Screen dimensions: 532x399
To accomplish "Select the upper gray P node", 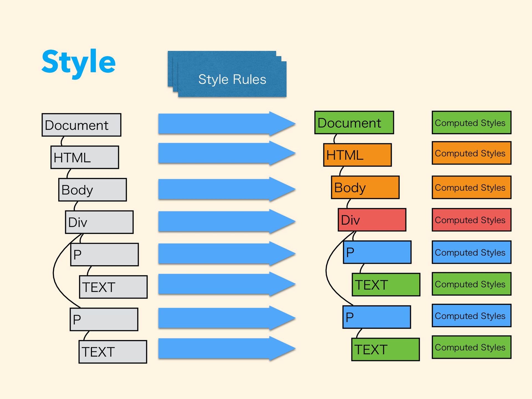I will (x=104, y=255).
